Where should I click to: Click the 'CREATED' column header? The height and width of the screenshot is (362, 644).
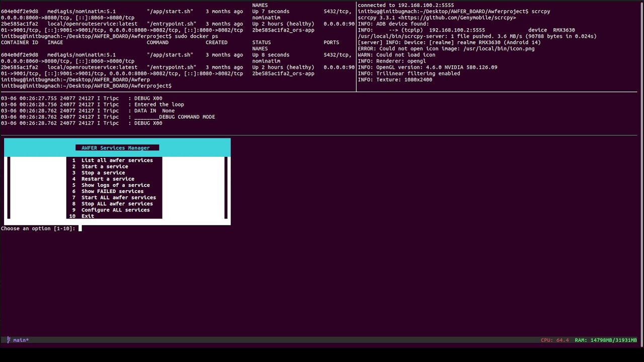pyautogui.click(x=216, y=42)
